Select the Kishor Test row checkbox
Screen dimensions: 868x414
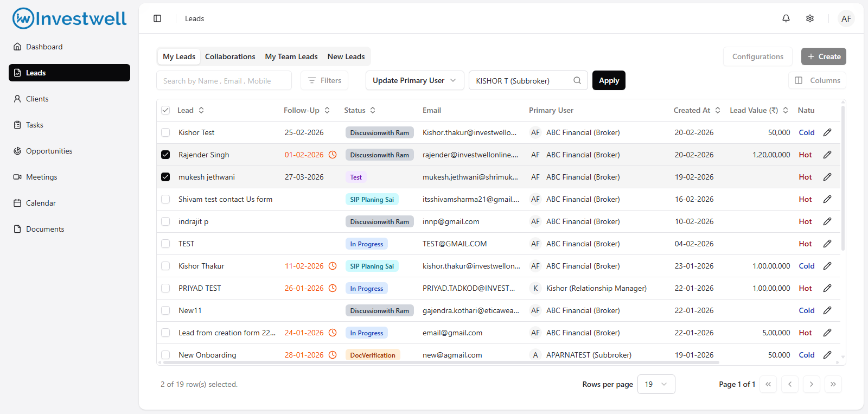(x=165, y=132)
